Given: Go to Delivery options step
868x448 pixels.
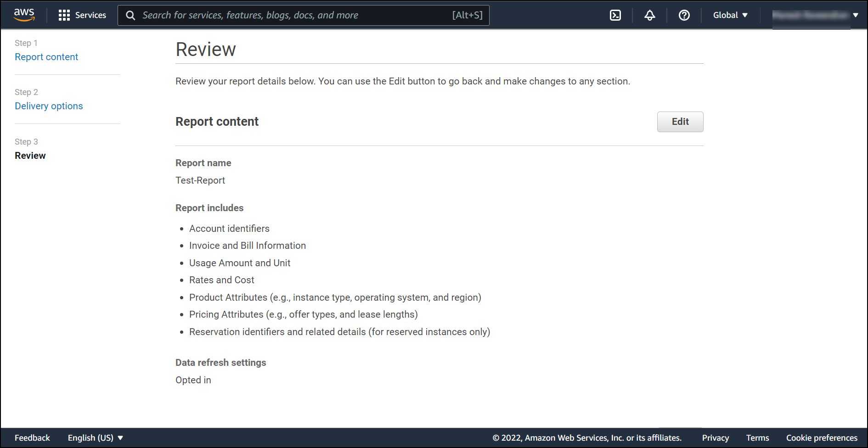Looking at the screenshot, I should click(49, 106).
